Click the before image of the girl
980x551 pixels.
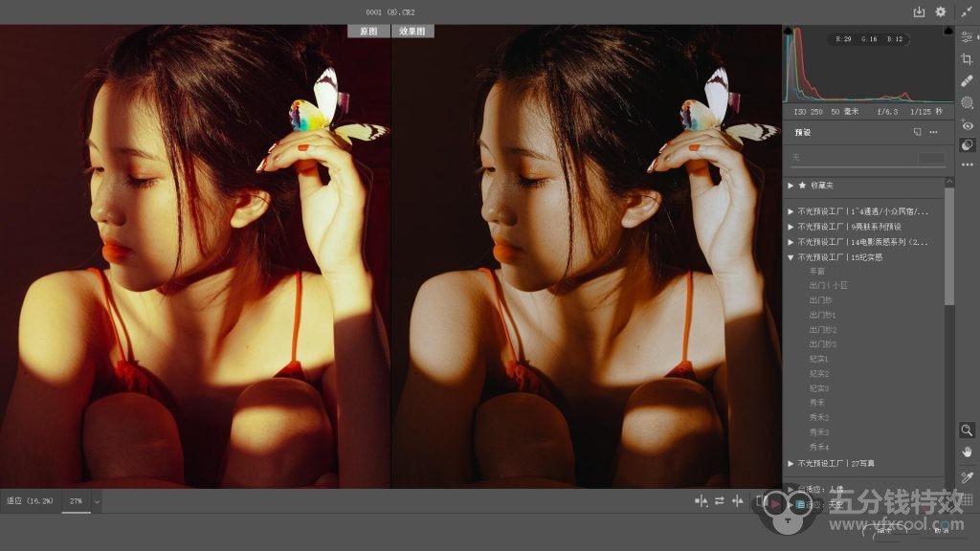click(x=195, y=256)
